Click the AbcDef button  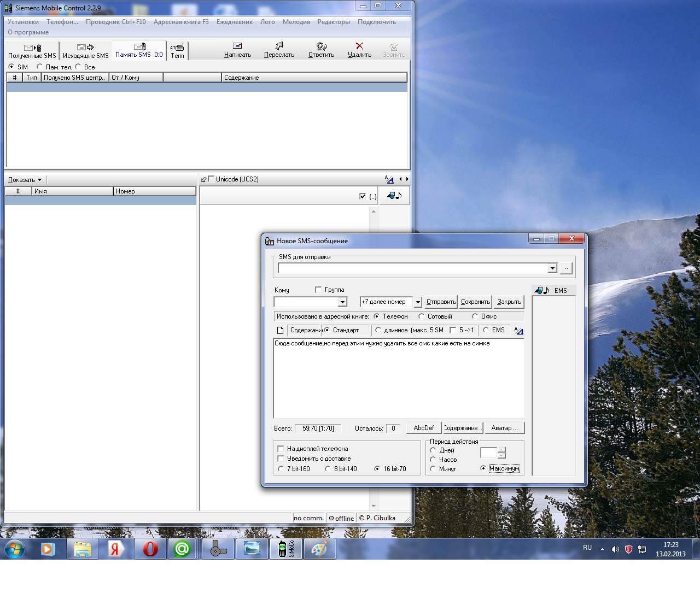(424, 428)
